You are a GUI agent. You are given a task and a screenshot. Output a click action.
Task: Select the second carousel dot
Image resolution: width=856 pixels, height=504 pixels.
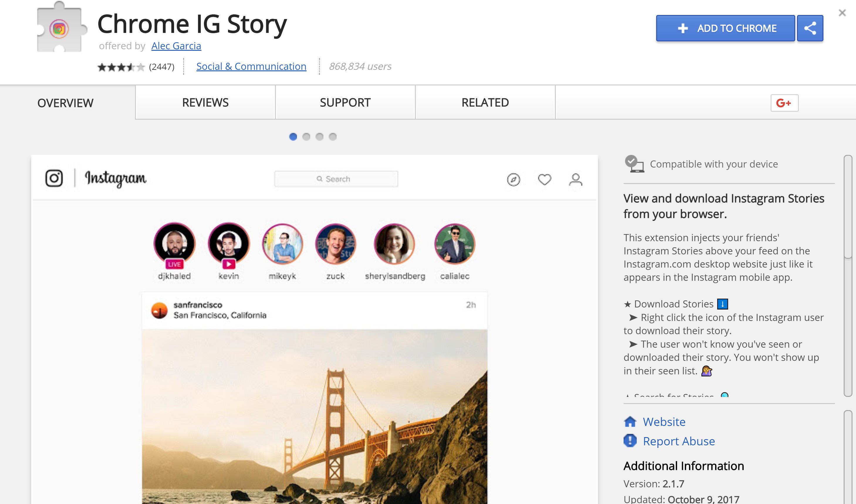pyautogui.click(x=306, y=136)
